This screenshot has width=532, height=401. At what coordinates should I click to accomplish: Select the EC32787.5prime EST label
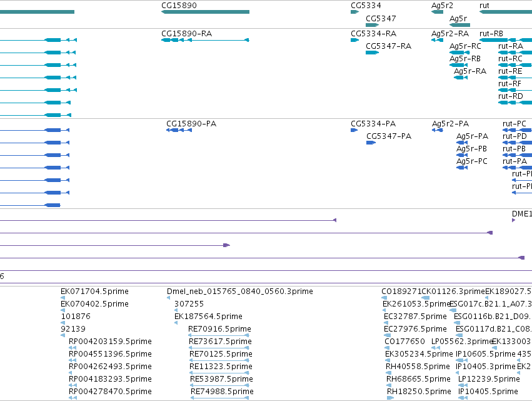coord(415,317)
